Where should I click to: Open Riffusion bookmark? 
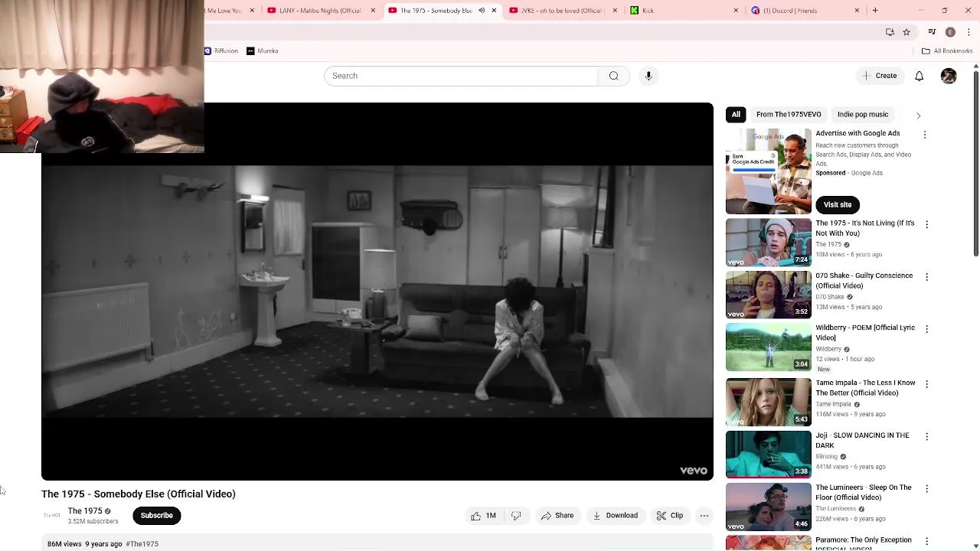click(221, 51)
